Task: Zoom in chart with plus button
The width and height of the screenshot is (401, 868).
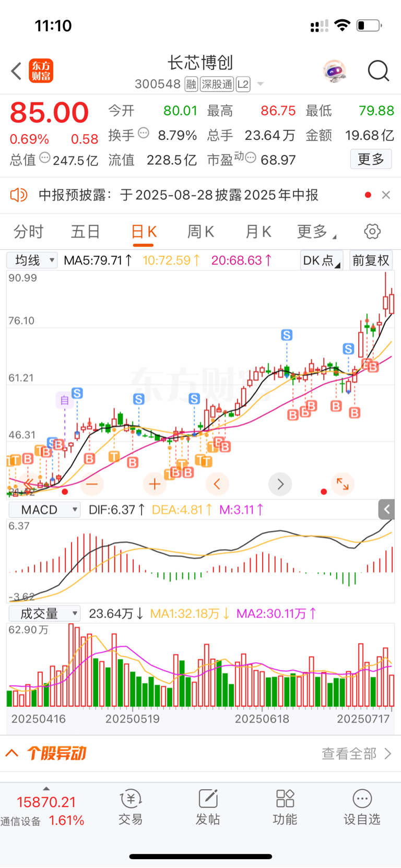Action: point(155,484)
